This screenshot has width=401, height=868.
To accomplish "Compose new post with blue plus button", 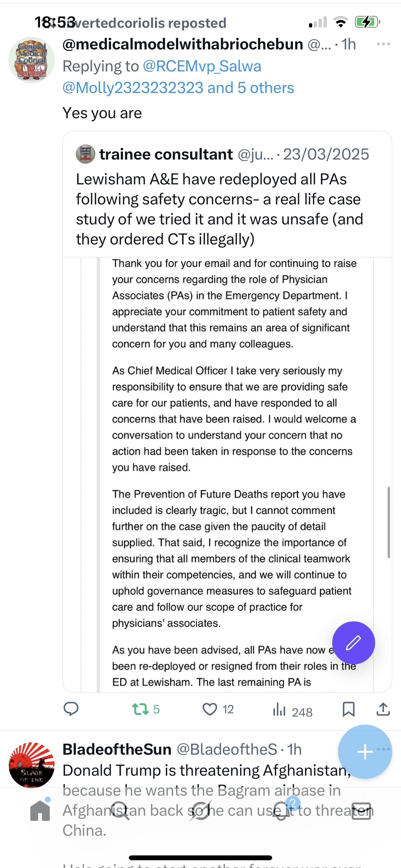I will 365,751.
